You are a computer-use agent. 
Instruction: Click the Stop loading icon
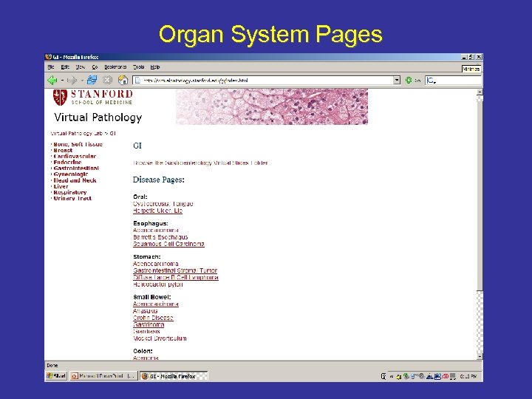pyautogui.click(x=108, y=80)
